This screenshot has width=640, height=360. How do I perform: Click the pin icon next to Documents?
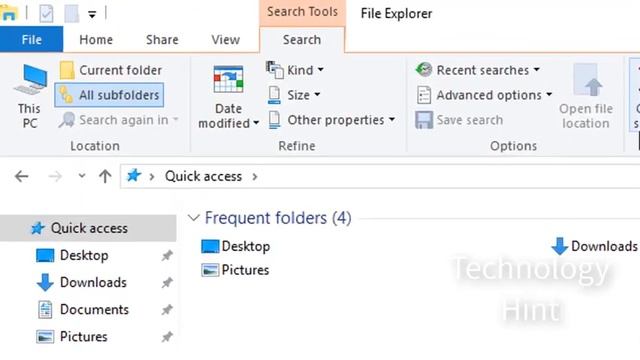click(x=167, y=310)
